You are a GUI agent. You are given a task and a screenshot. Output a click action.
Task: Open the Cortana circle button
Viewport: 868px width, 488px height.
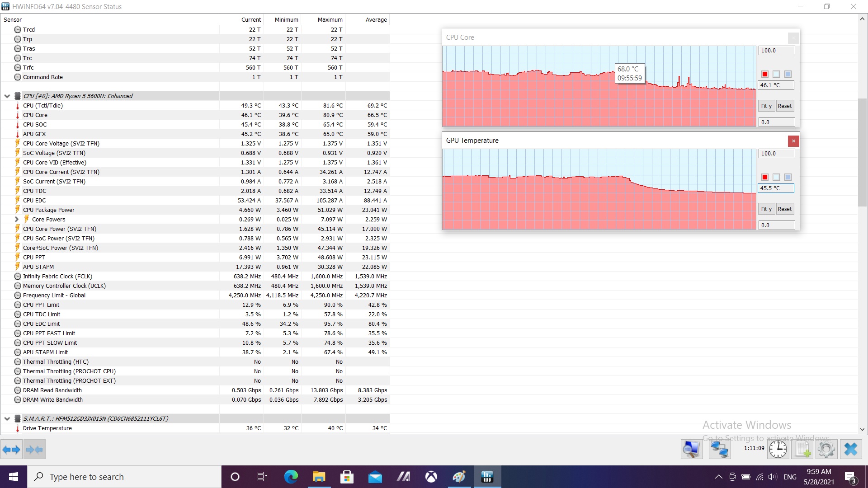pyautogui.click(x=235, y=477)
